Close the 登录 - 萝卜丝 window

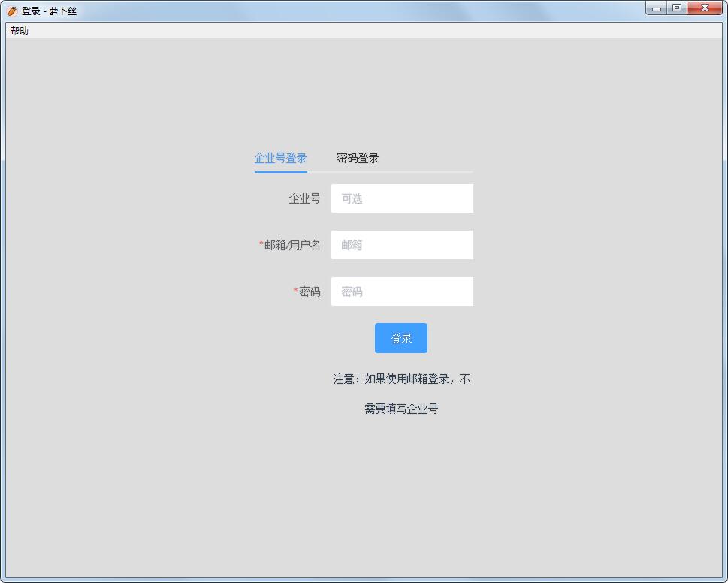click(x=703, y=8)
